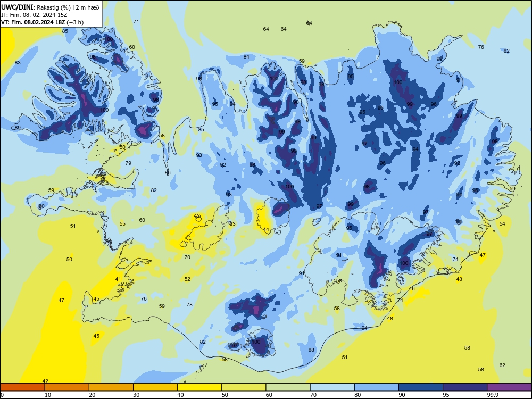Select the humidity value '83' on the map
532x399 pixels.
[x=18, y=62]
